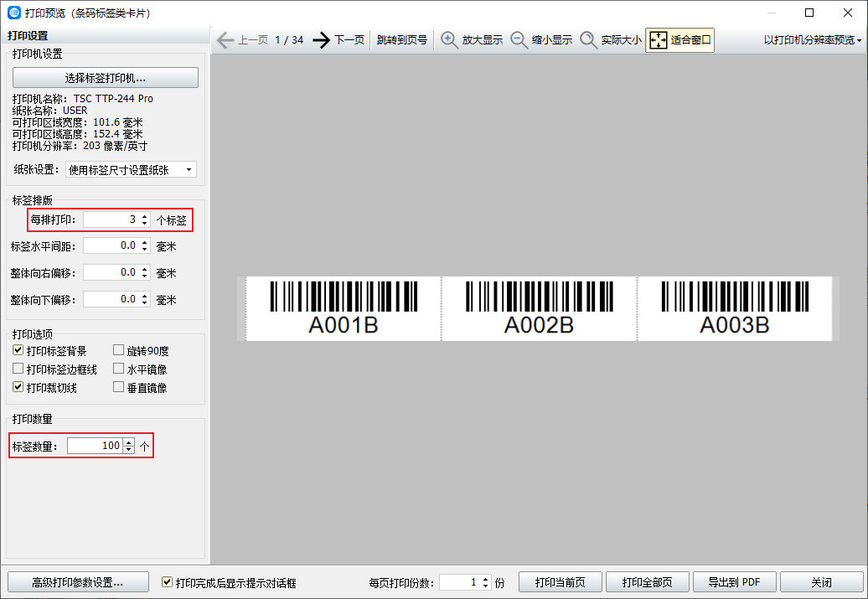Click the 整体向右偏移 value field

tap(111, 271)
